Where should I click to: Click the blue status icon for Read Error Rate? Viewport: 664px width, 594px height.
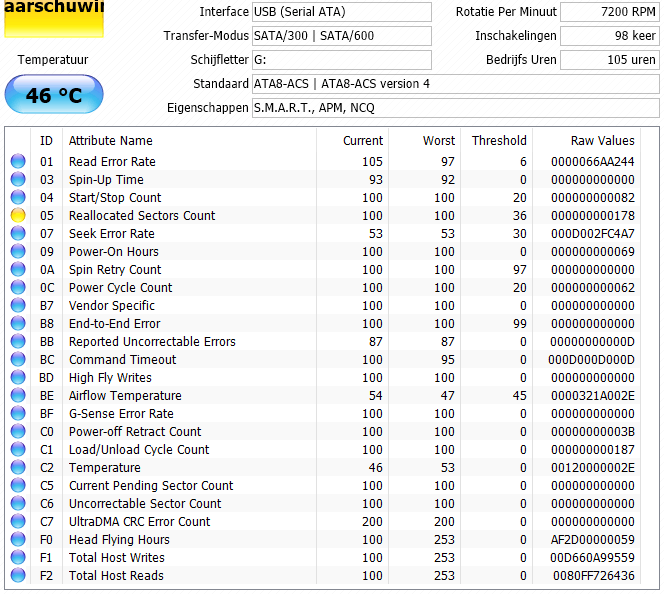coord(18,161)
